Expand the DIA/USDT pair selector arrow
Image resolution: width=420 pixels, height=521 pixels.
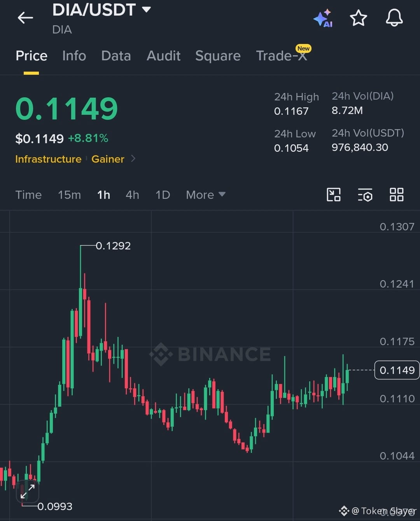(x=146, y=9)
